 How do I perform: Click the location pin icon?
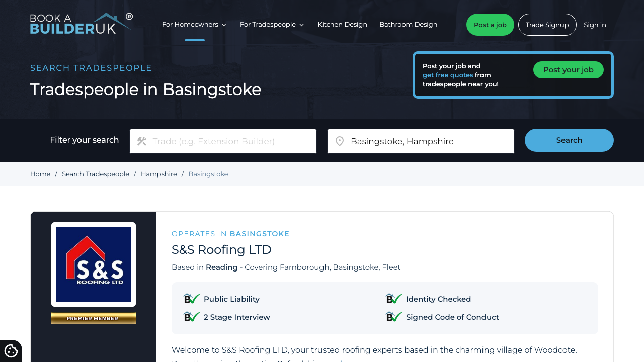[x=340, y=141]
